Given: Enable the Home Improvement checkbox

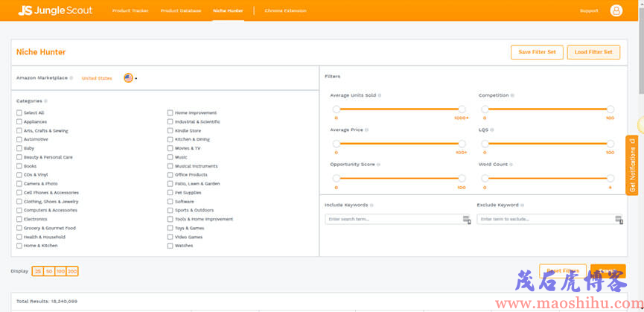Looking at the screenshot, I should (170, 113).
